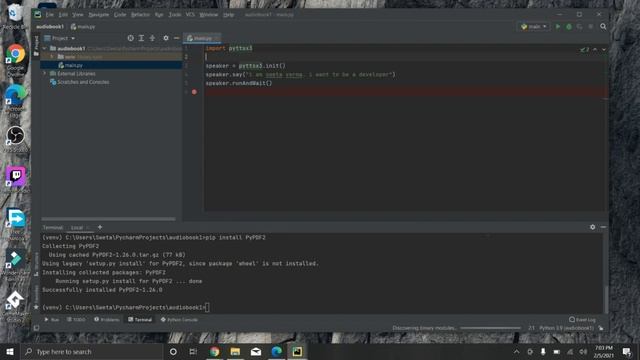Screen dimensions: 640x360
Task: Hide the Project tool window
Action: tap(176, 38)
